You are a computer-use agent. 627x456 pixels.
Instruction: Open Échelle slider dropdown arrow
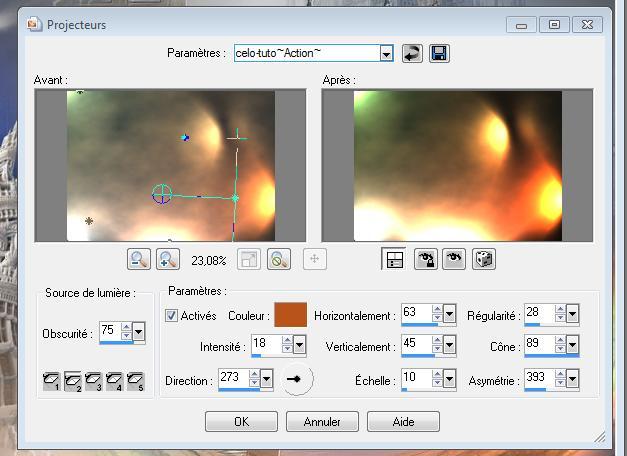449,378
